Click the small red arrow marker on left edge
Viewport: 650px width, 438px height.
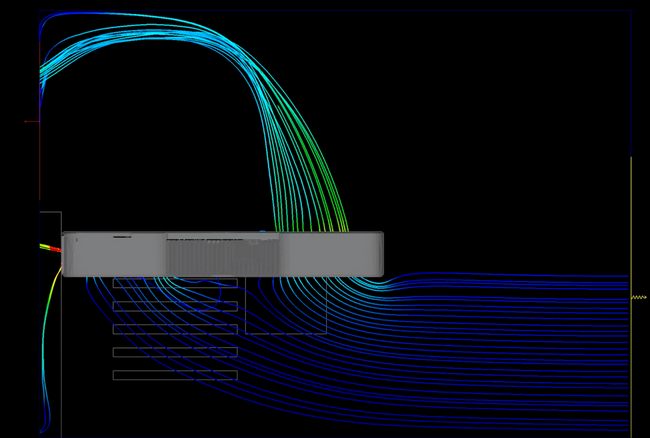[29, 122]
